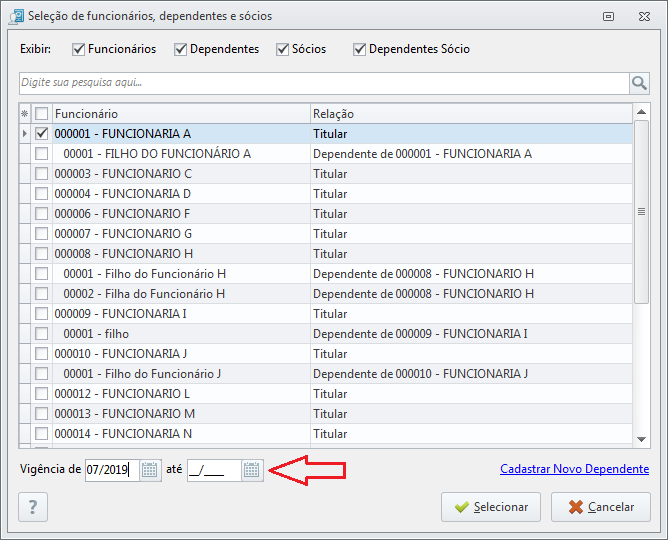
Task: Check 000009 - FUNCIONARIA I checkbox
Action: (41, 314)
